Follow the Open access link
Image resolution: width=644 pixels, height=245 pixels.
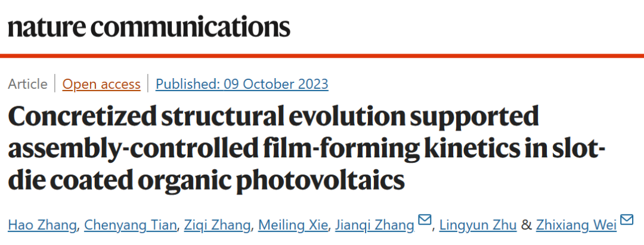point(101,84)
